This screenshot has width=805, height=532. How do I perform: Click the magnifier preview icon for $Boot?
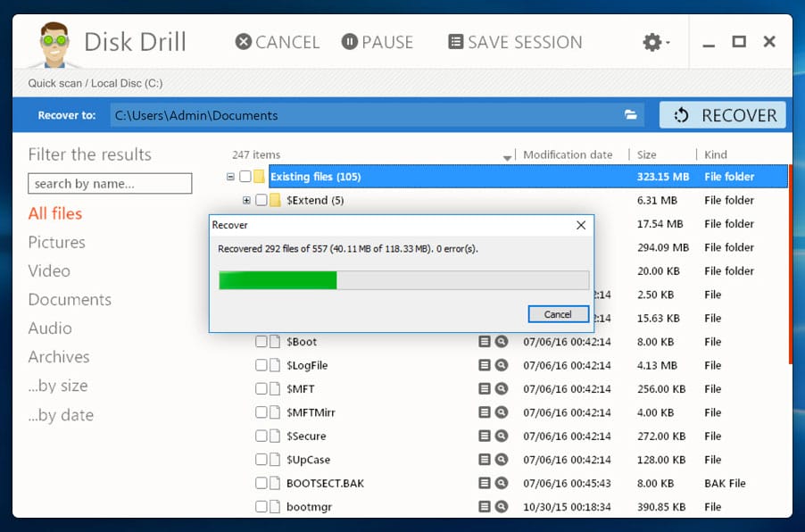502,341
